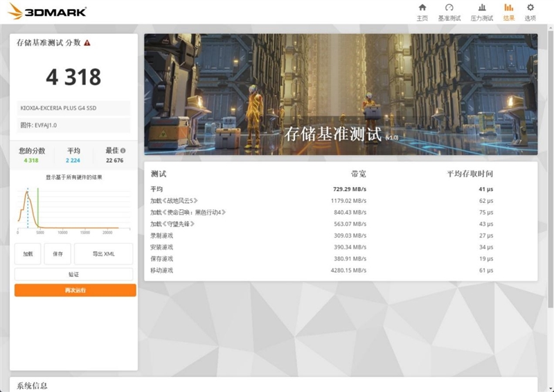Click the 1179.02 MB/s bandwidth value

coord(348,201)
